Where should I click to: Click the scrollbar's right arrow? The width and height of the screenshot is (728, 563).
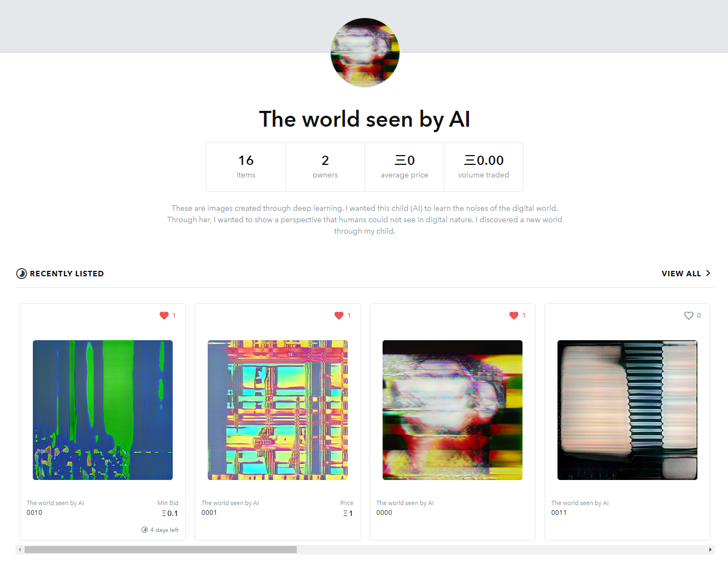point(710,549)
